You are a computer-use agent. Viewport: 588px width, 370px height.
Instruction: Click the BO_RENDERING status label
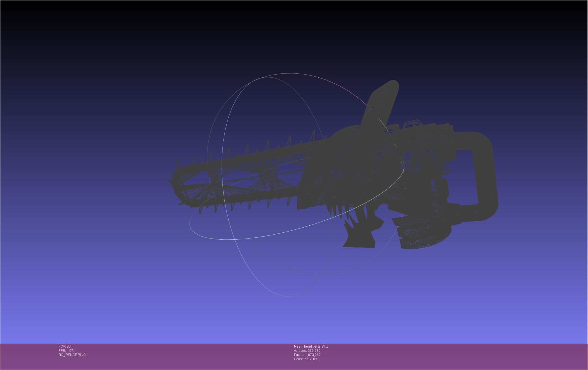[72, 355]
